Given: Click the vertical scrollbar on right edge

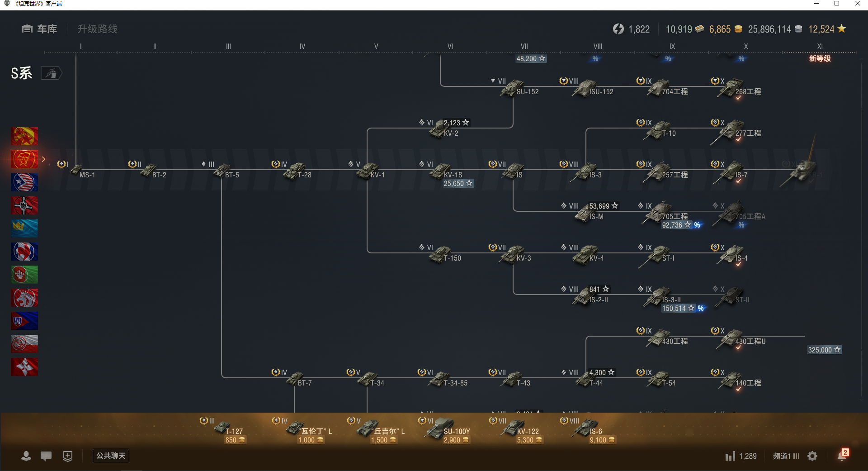Looking at the screenshot, I should pos(861,228).
